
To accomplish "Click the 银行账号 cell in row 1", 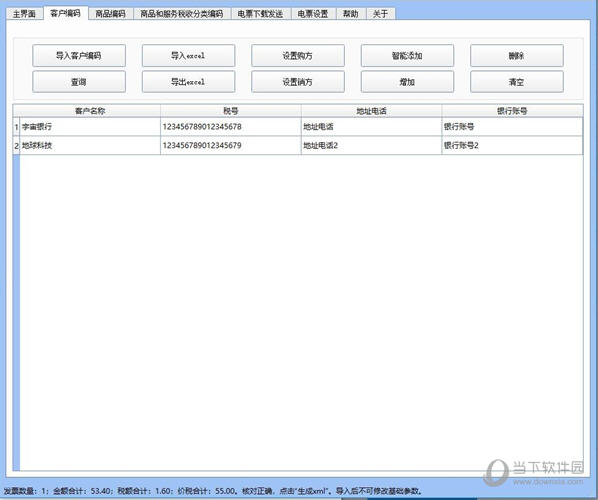I will (512, 127).
